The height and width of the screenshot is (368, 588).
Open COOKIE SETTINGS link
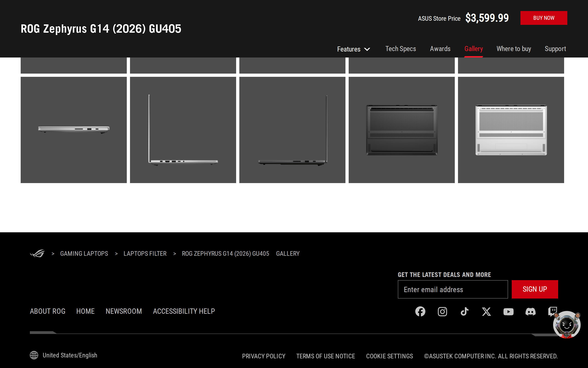(x=389, y=356)
